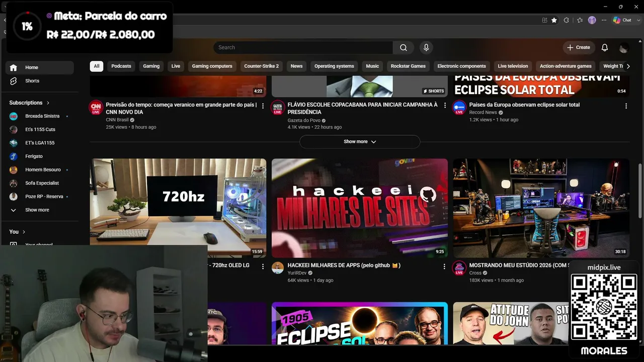
Task: Select the Live television chip
Action: [513, 66]
